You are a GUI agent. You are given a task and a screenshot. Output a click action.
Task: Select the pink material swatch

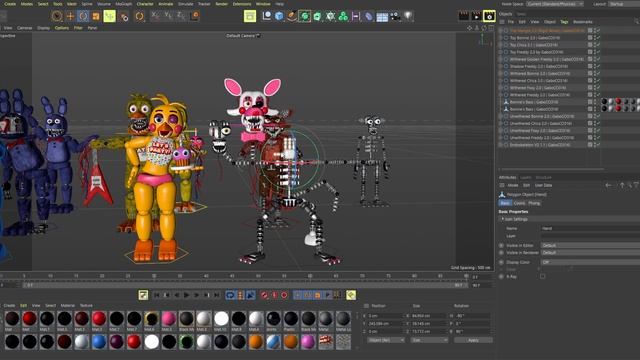pyautogui.click(x=169, y=318)
